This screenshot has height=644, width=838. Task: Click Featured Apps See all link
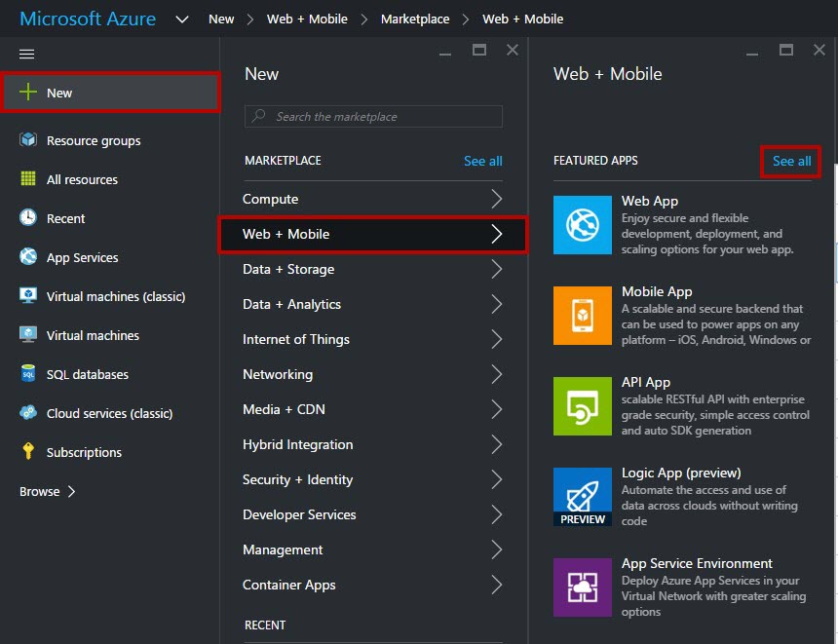[791, 161]
